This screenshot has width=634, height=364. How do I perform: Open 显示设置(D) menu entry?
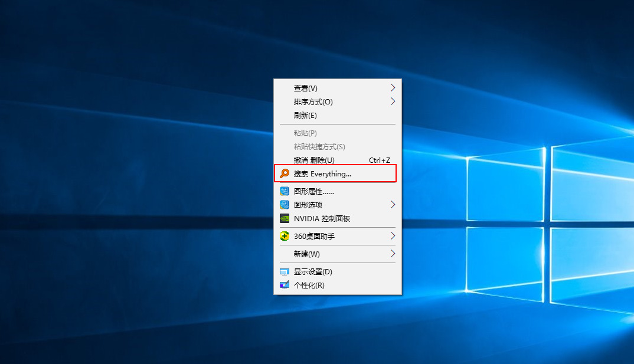338,272
